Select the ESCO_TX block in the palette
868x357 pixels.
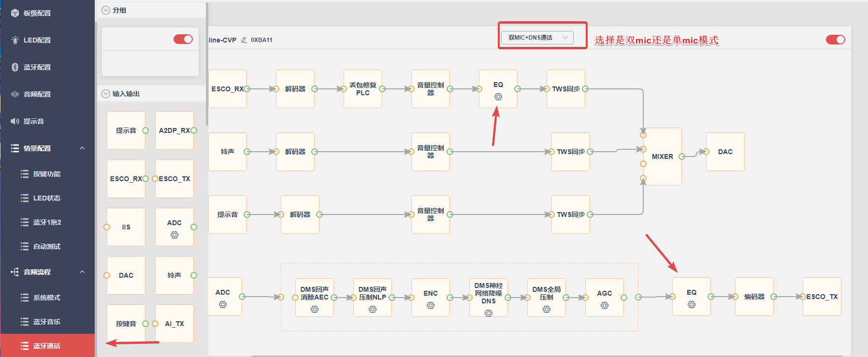174,179
